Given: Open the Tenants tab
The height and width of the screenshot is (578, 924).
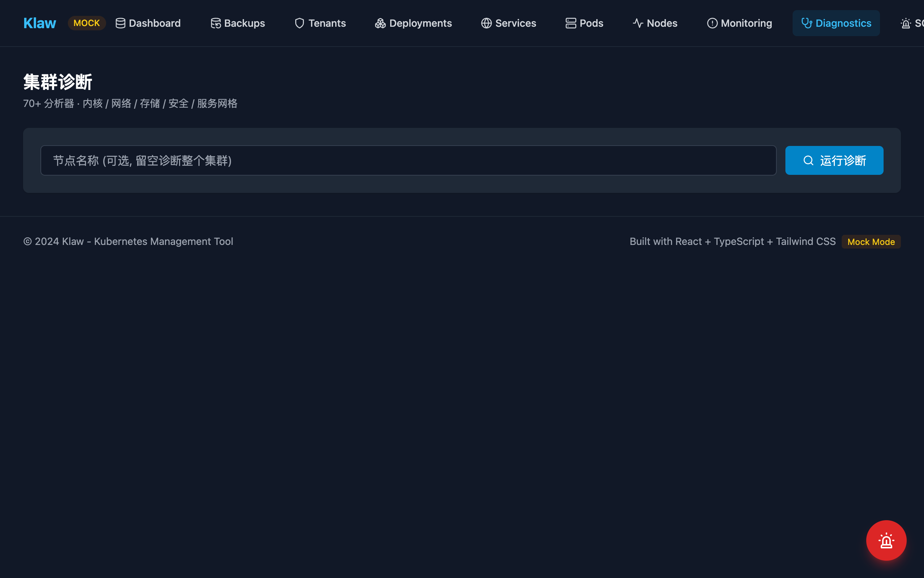Looking at the screenshot, I should tap(321, 23).
